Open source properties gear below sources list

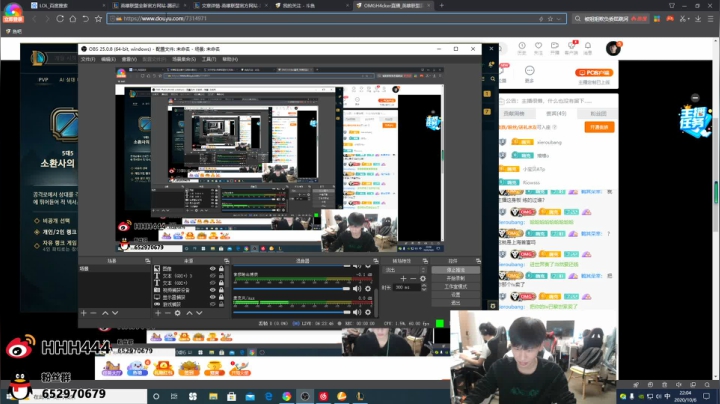178,313
